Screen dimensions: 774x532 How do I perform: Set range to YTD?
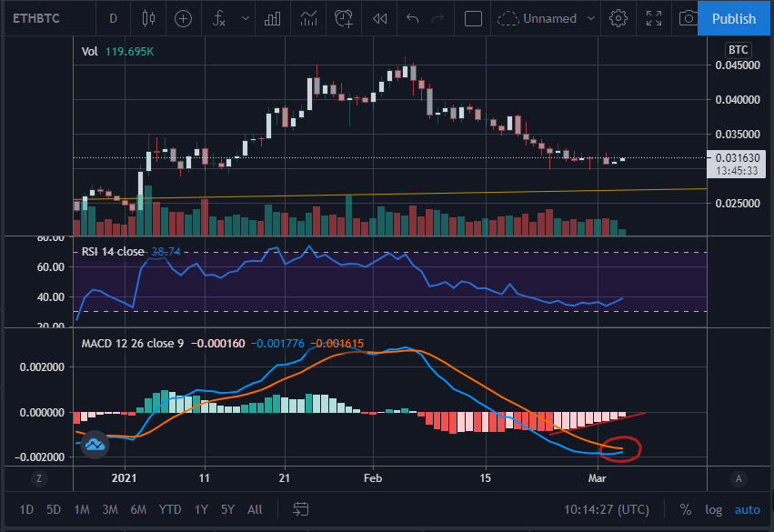[170, 509]
